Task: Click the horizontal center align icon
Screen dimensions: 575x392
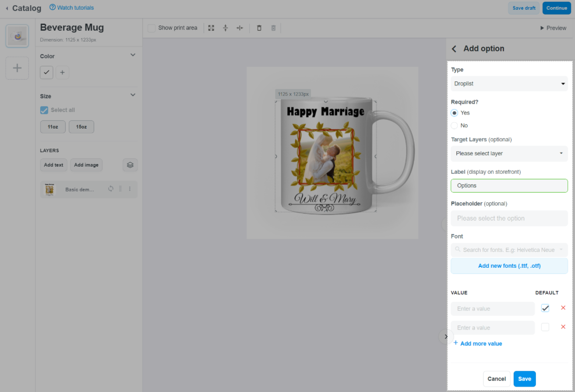Action: coord(240,28)
